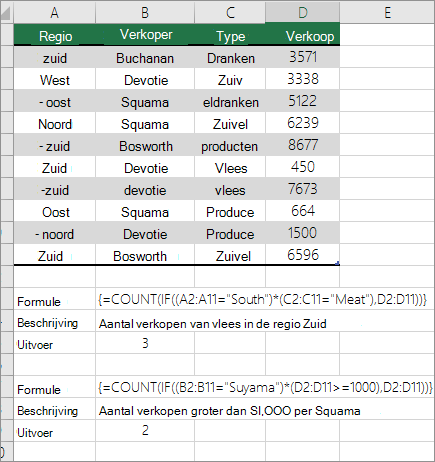Select the Type header cell
This screenshot has height=462, width=435.
[230, 35]
